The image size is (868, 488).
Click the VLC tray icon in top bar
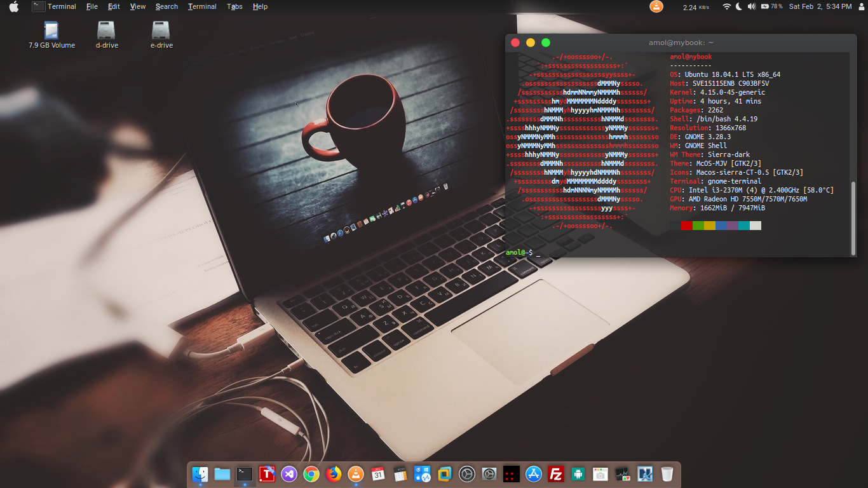coord(656,6)
